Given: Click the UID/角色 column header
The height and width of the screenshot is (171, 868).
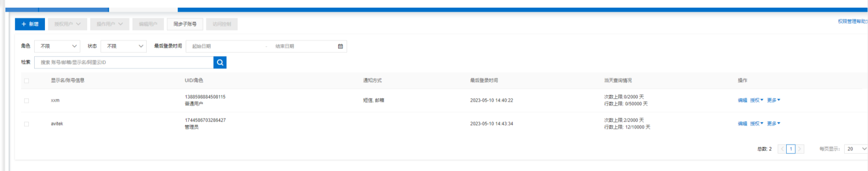Looking at the screenshot, I should 194,81.
